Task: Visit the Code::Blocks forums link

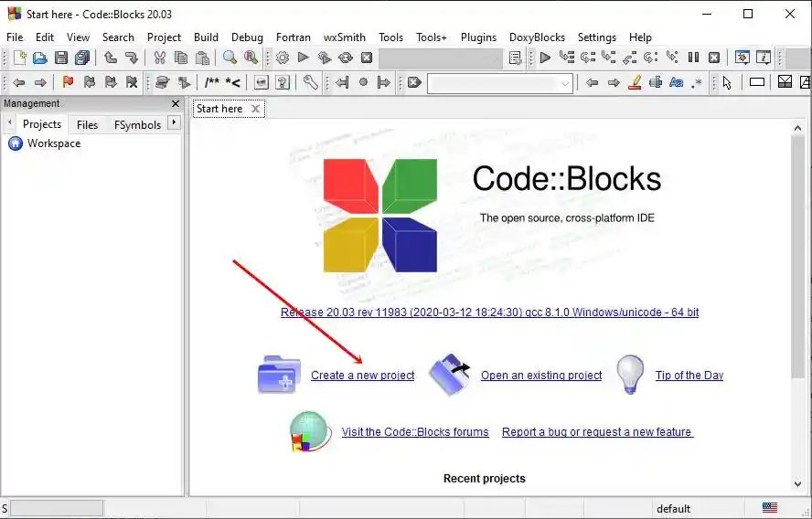Action: 415,431
